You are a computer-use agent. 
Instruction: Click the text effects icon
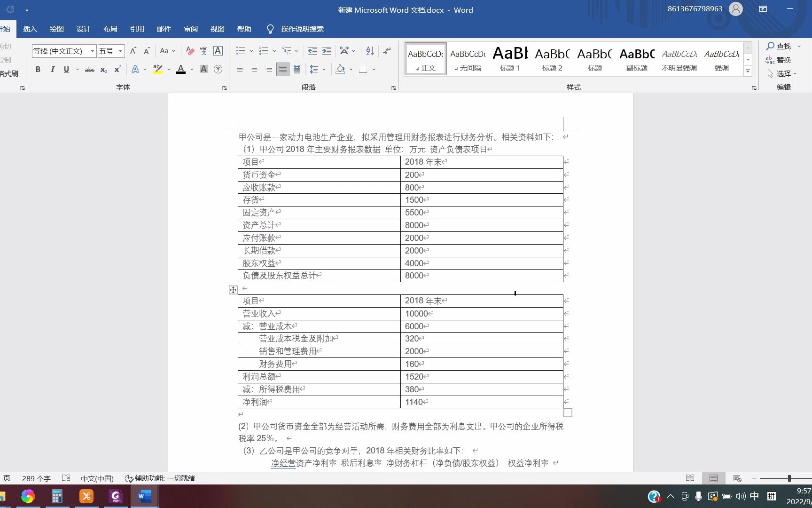135,69
